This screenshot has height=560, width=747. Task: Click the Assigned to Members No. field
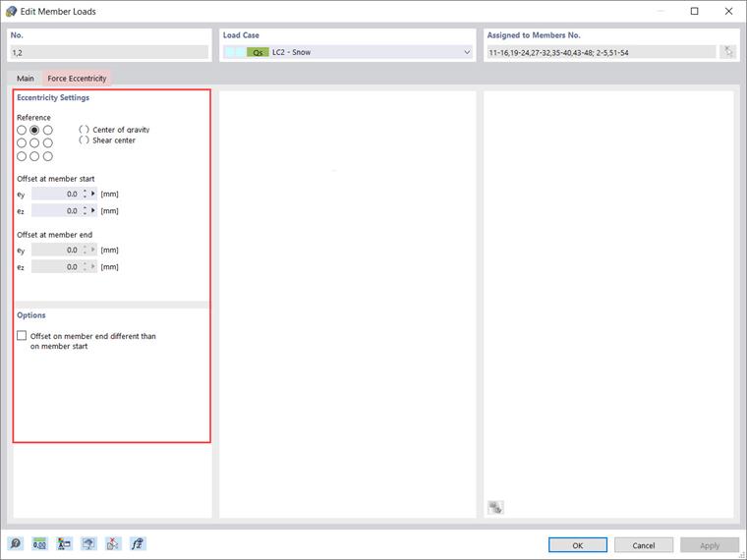[602, 52]
